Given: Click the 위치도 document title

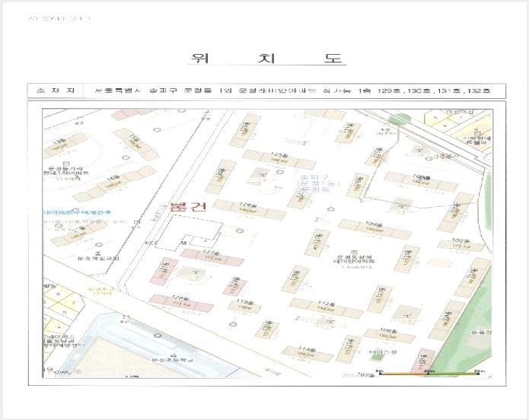Looking at the screenshot, I should click(267, 58).
